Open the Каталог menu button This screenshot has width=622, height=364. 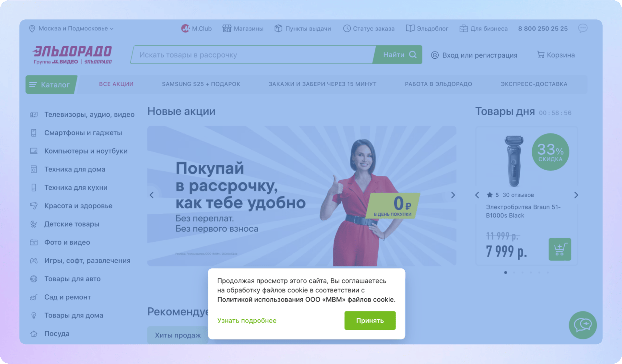pyautogui.click(x=51, y=85)
